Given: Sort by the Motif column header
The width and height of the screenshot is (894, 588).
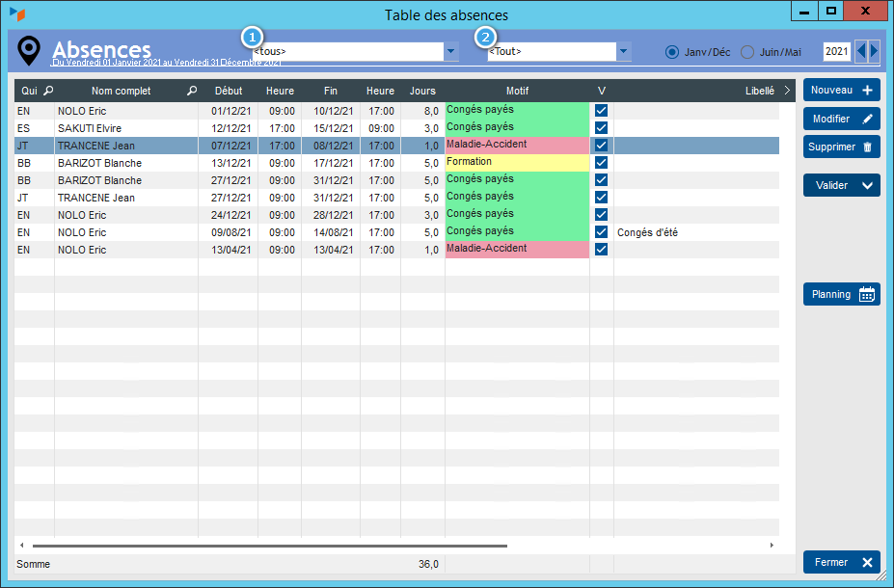Looking at the screenshot, I should 517,91.
